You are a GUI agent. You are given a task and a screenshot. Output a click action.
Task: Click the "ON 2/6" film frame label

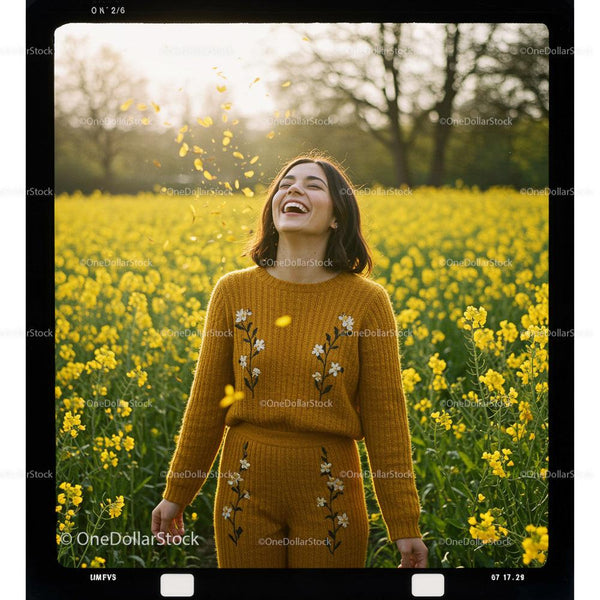coord(108,10)
